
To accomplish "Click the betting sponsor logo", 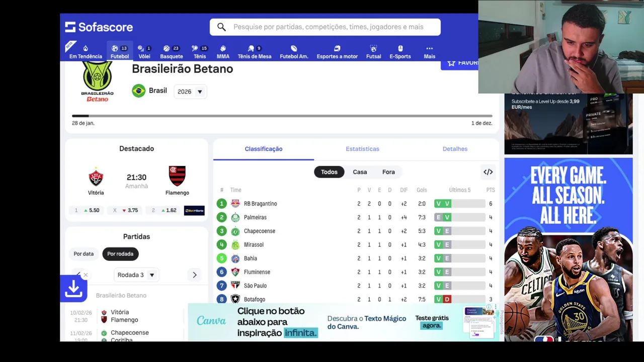I will (194, 210).
